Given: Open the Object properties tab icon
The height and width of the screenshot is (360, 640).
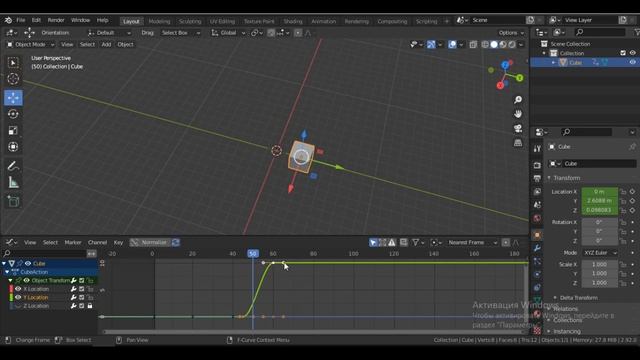Looking at the screenshot, I should click(537, 235).
